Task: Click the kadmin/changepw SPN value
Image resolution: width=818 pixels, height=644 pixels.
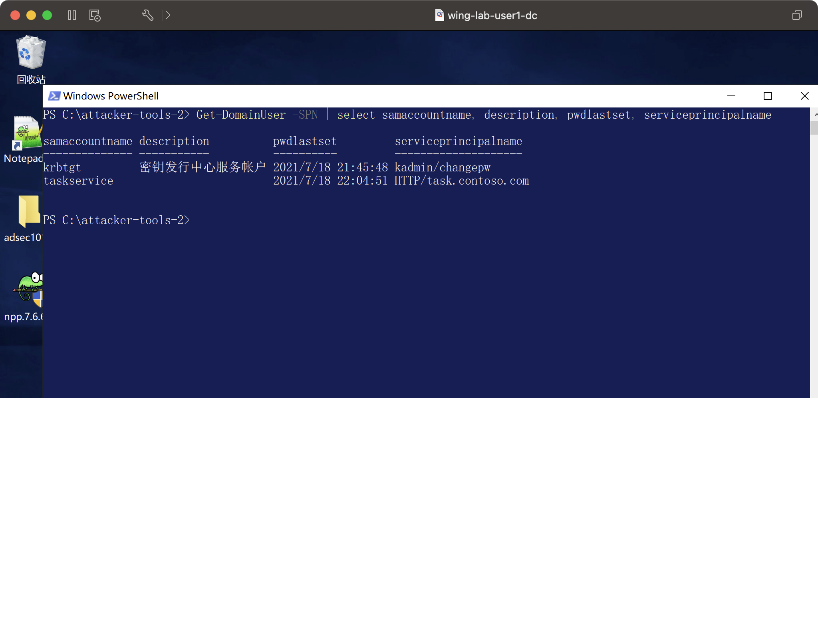Action: (443, 168)
